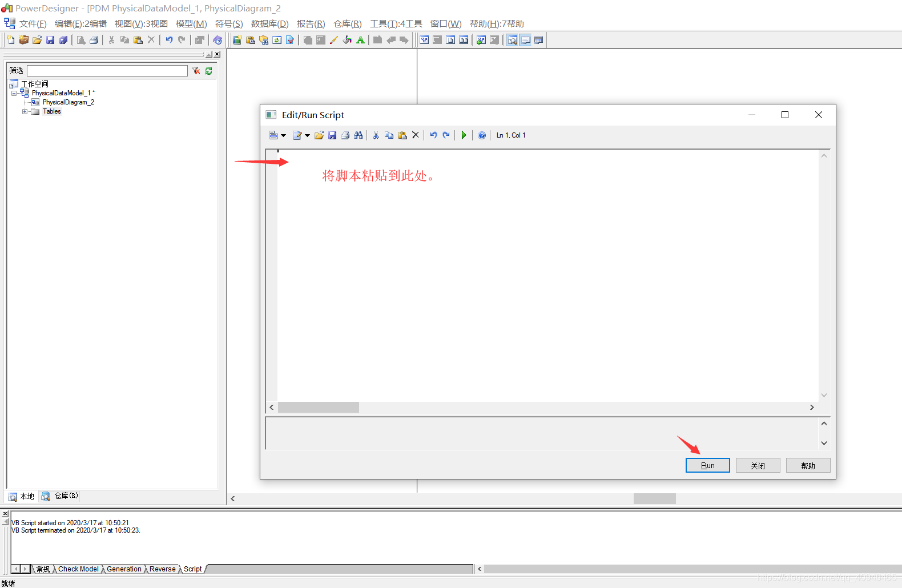Open print preview from main toolbar
The image size is (902, 588).
pos(81,40)
